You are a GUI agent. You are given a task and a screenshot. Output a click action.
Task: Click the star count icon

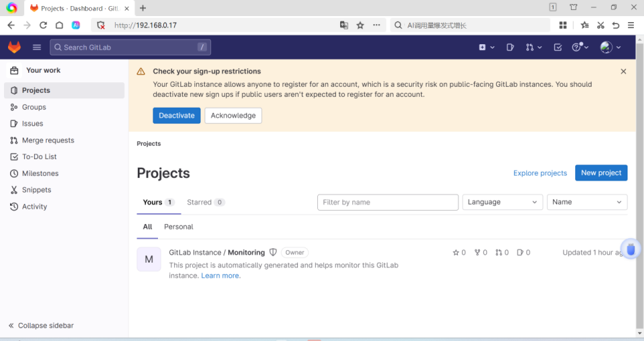pos(455,253)
